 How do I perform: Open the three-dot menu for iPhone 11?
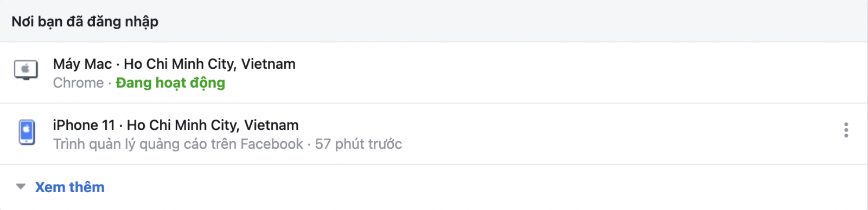click(x=846, y=130)
